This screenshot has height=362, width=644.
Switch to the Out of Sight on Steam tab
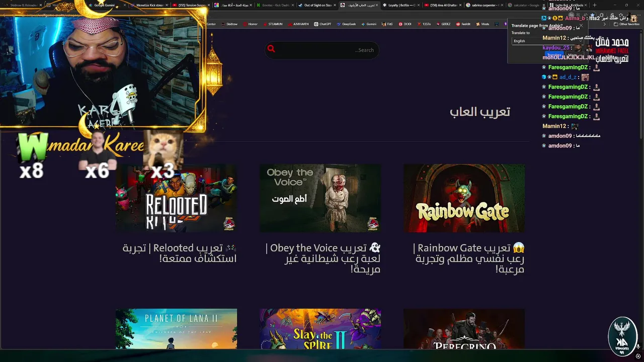(317, 5)
